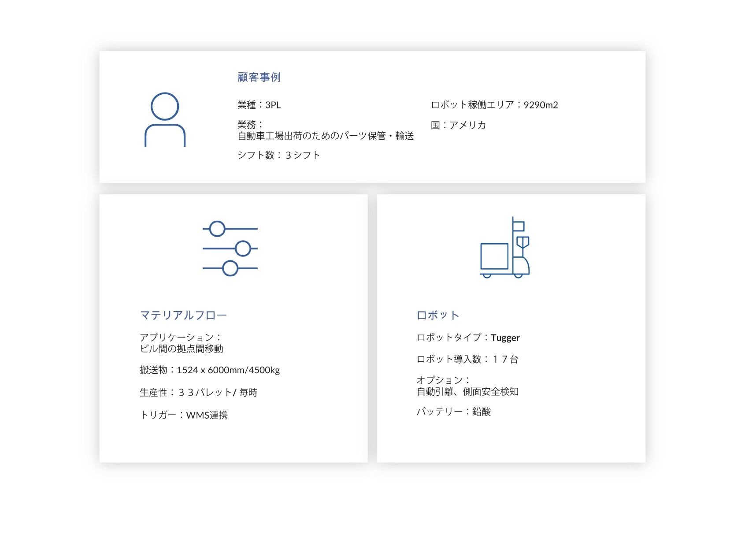The height and width of the screenshot is (542, 756).
Task: Click the ロボット導入数：１７台 line
Action: [467, 359]
